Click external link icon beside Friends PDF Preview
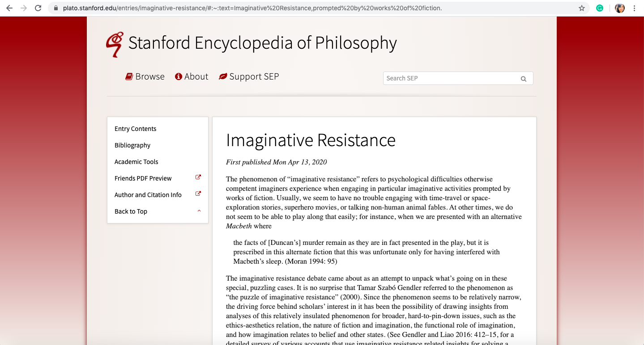 click(198, 177)
